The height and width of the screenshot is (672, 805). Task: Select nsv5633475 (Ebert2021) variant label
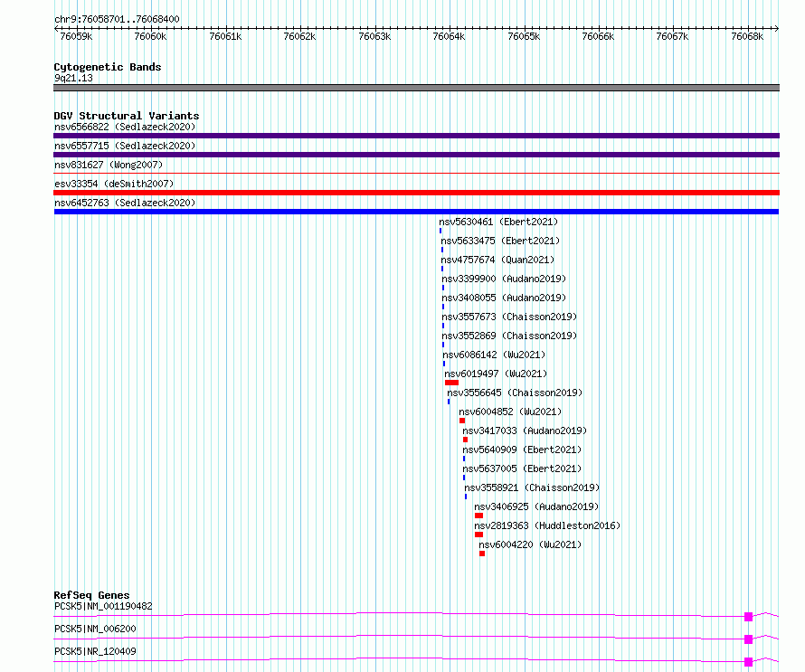[500, 241]
